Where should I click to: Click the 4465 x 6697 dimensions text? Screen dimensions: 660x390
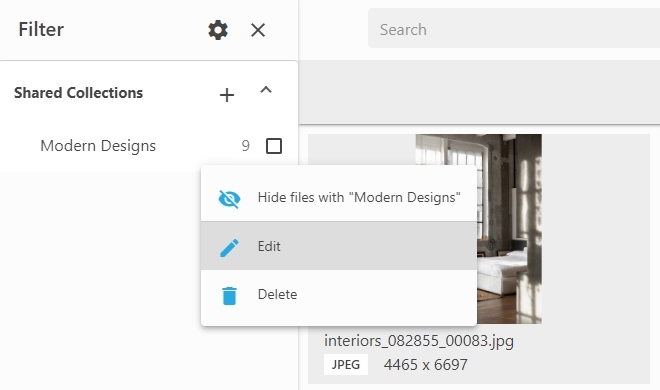[x=426, y=365]
